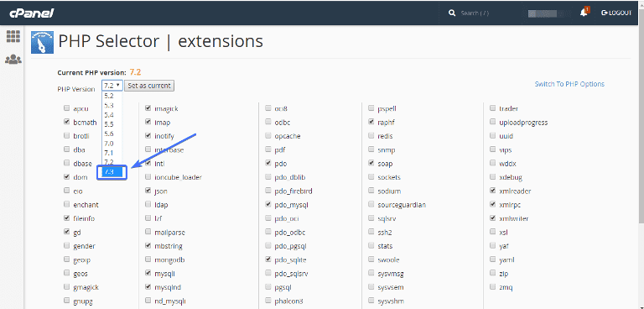Select version 5.4 from the list
Image resolution: width=644 pixels, height=309 pixels.
click(109, 115)
